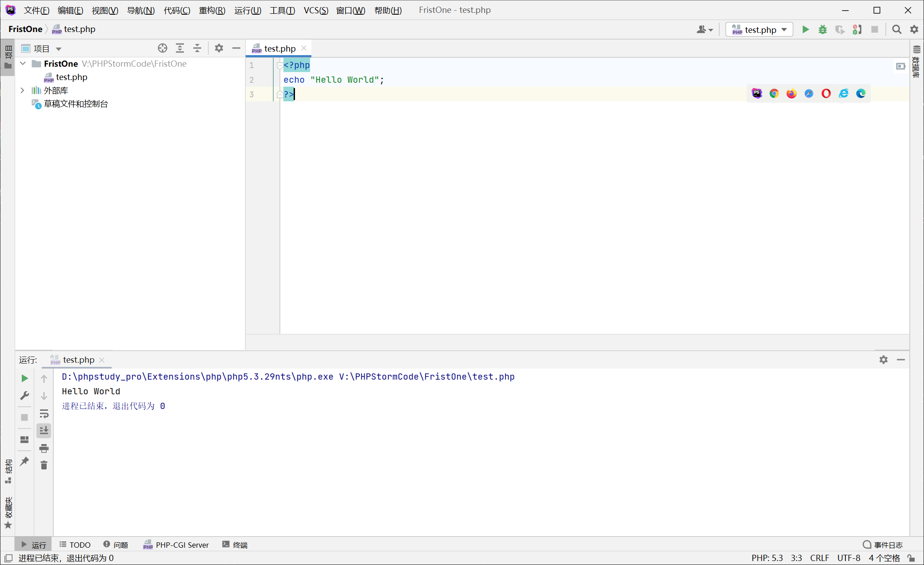Open file in Safari browser
This screenshot has width=924, height=565.
[809, 93]
